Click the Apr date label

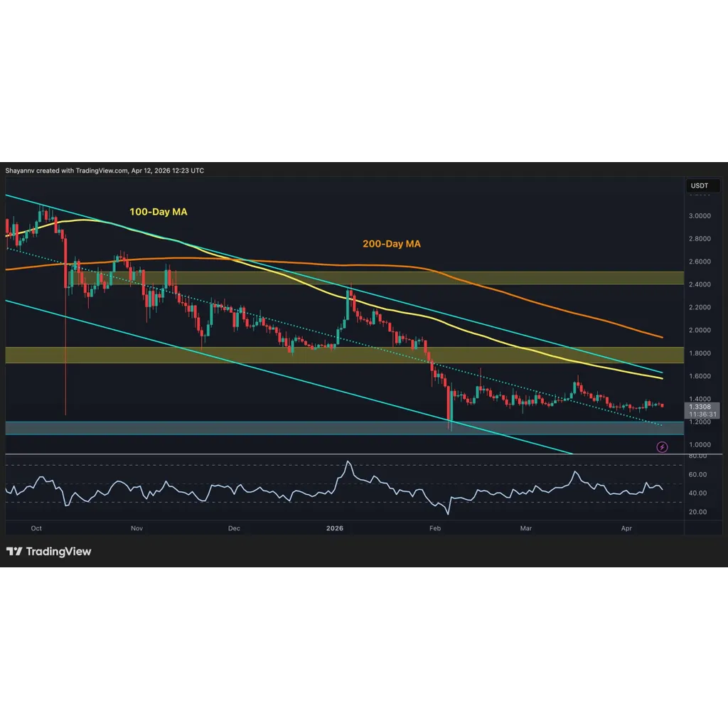pos(626,528)
